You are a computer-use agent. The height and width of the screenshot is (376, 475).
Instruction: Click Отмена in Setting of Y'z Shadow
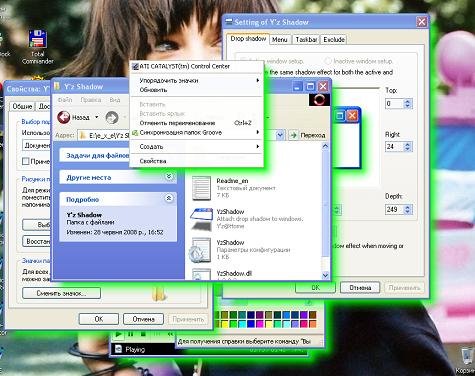[x=360, y=287]
